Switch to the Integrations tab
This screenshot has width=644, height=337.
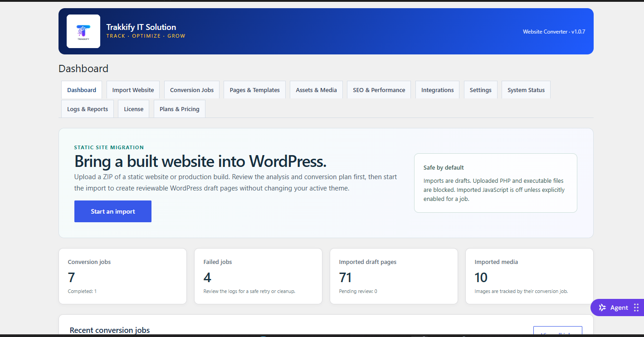438,90
